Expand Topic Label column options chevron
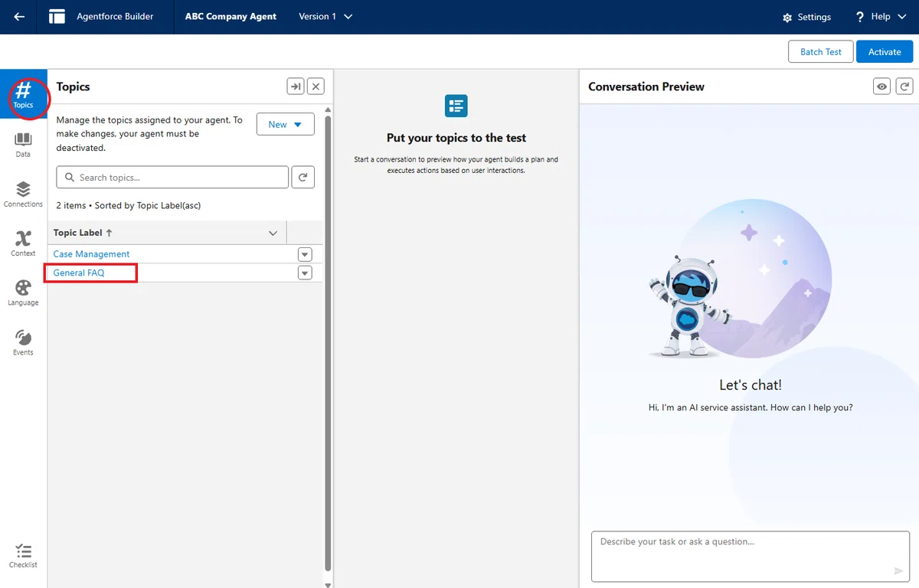 [x=273, y=233]
